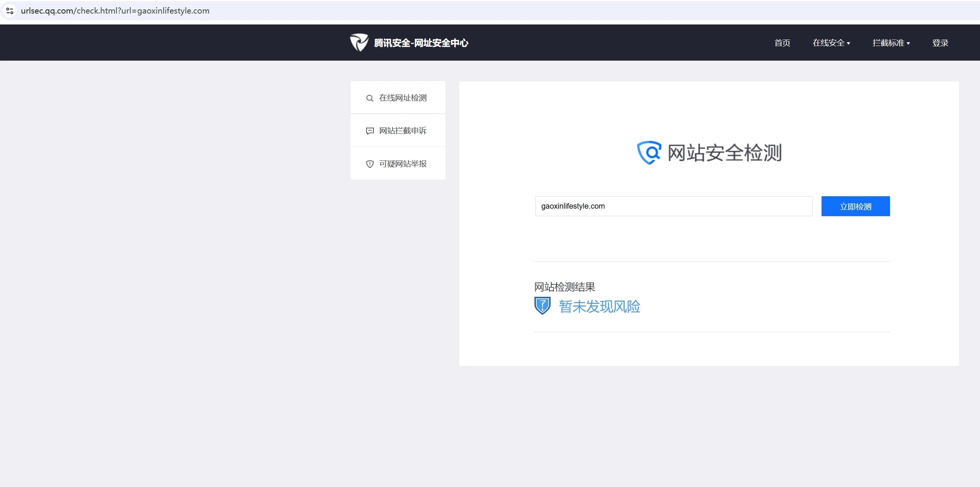Click the magnifier icon beside 在线网址检测

pos(370,98)
